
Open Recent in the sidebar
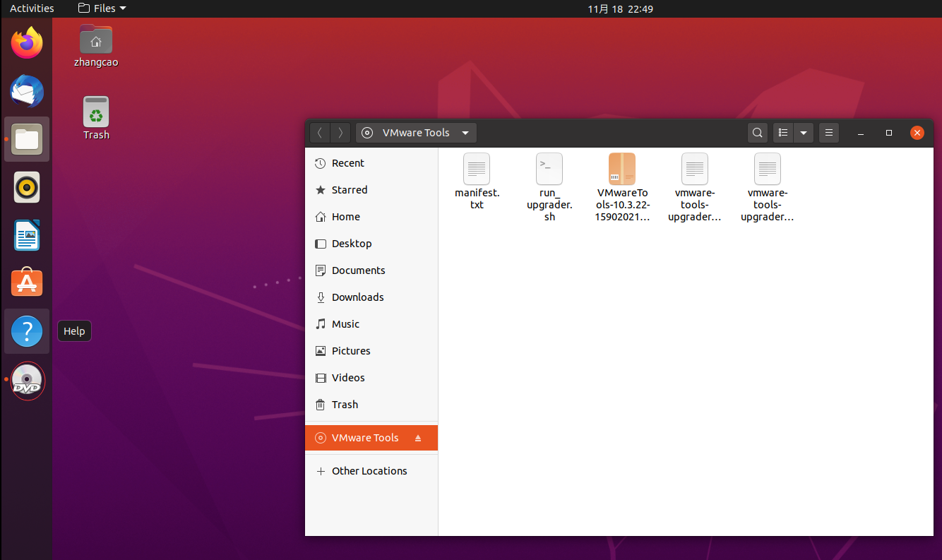coord(371,163)
